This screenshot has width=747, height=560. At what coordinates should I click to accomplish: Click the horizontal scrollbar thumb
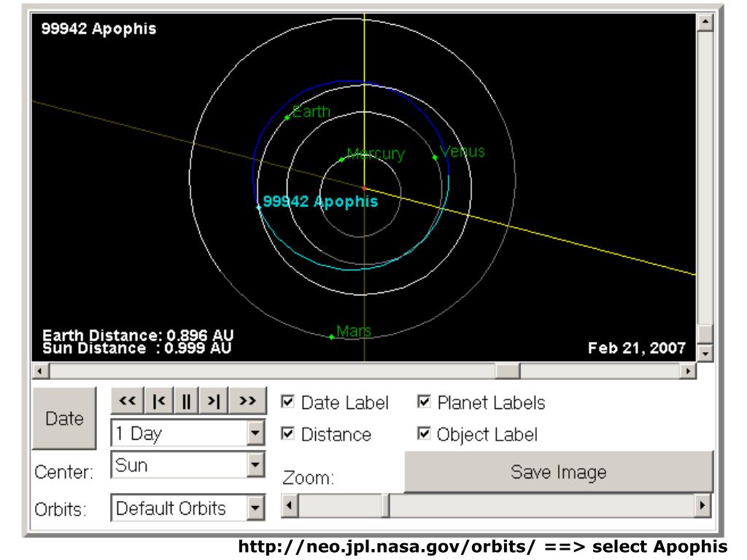click(508, 371)
